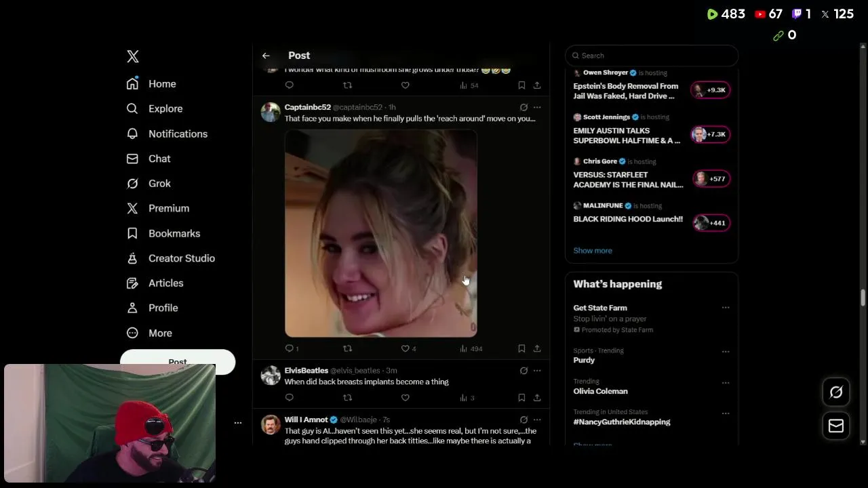
Task: Open the Grok icon on Will I Amnot's post
Action: 524,420
